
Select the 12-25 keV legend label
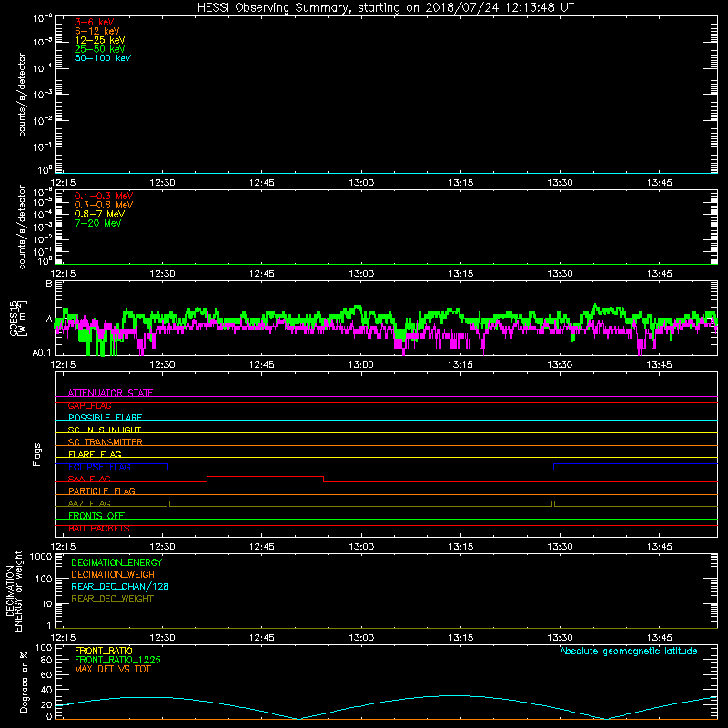[x=99, y=40]
